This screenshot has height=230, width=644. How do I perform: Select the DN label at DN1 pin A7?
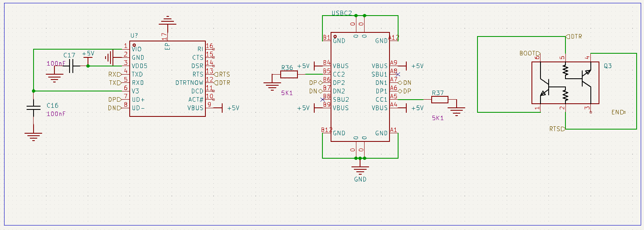tap(405, 83)
